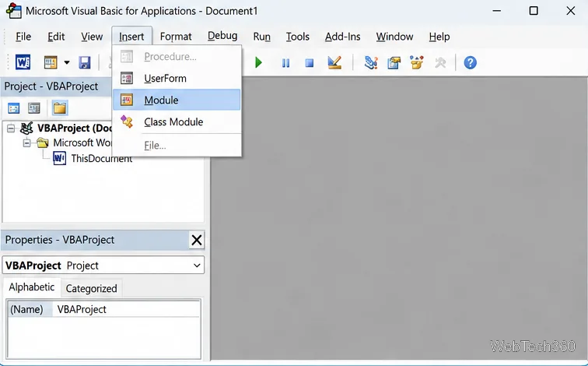588x366 pixels.
Task: Click the Class Module icon in Insert menu
Action: pyautogui.click(x=127, y=121)
